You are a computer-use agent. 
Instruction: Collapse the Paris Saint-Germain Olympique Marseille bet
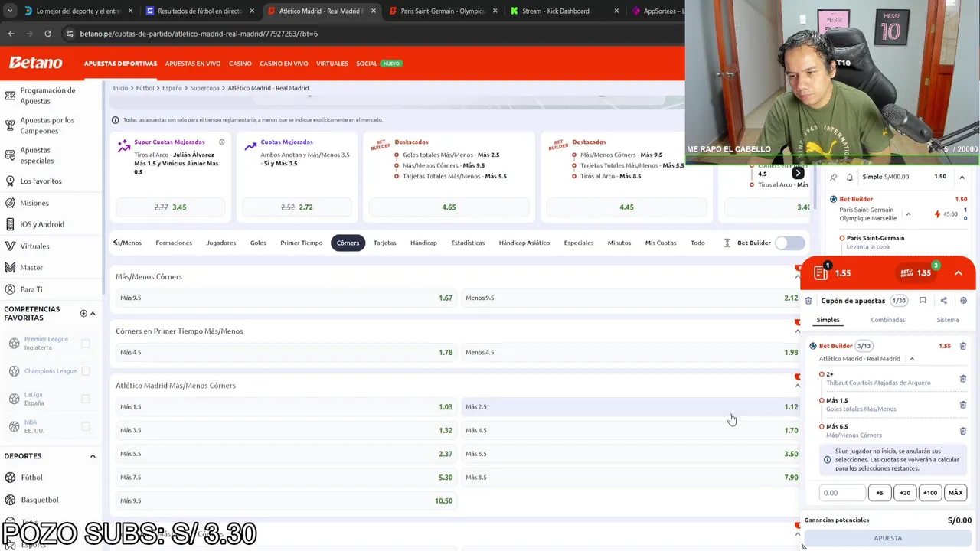click(908, 214)
